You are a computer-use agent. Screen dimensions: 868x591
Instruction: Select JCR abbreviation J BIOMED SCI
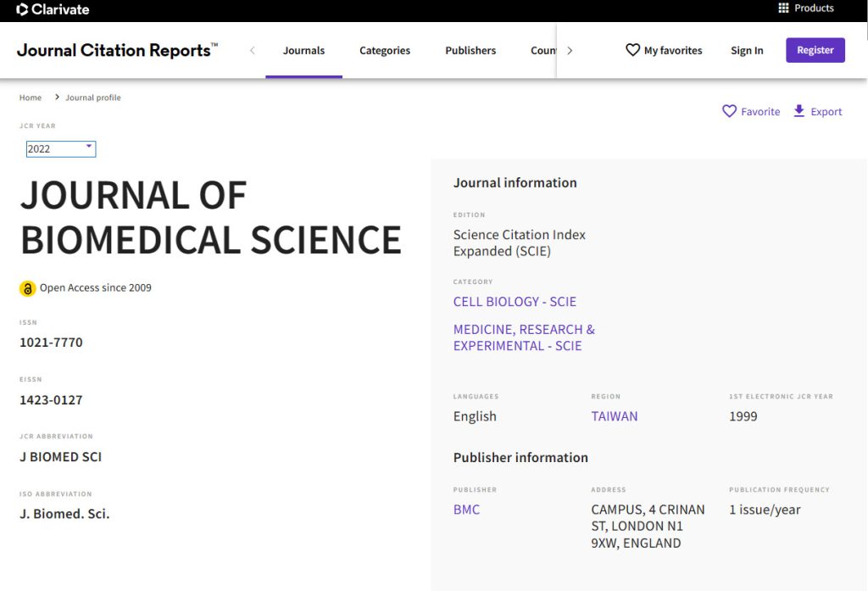coord(61,457)
